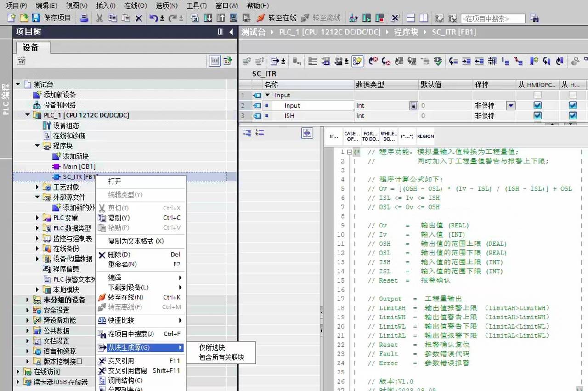Uncheck HMI/OPC access checkbox for Input variable
Viewport: 588px width, 391px height.
pos(537,106)
